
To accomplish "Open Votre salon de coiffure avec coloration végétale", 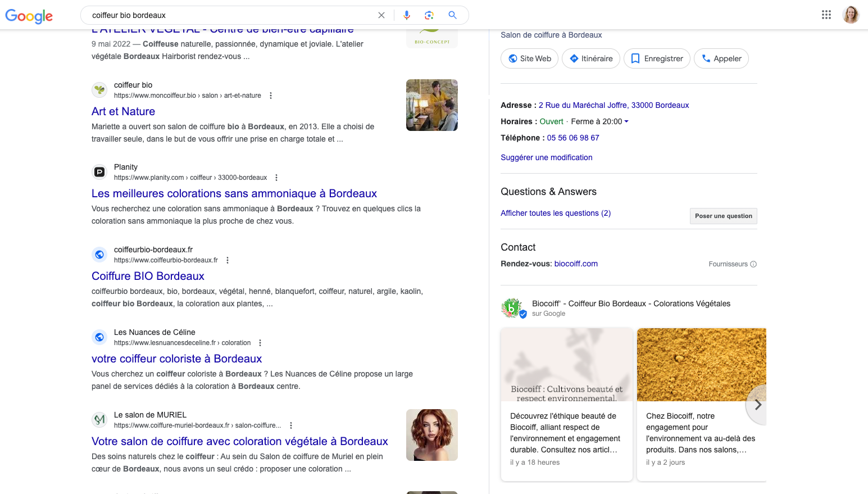I will coord(240,441).
